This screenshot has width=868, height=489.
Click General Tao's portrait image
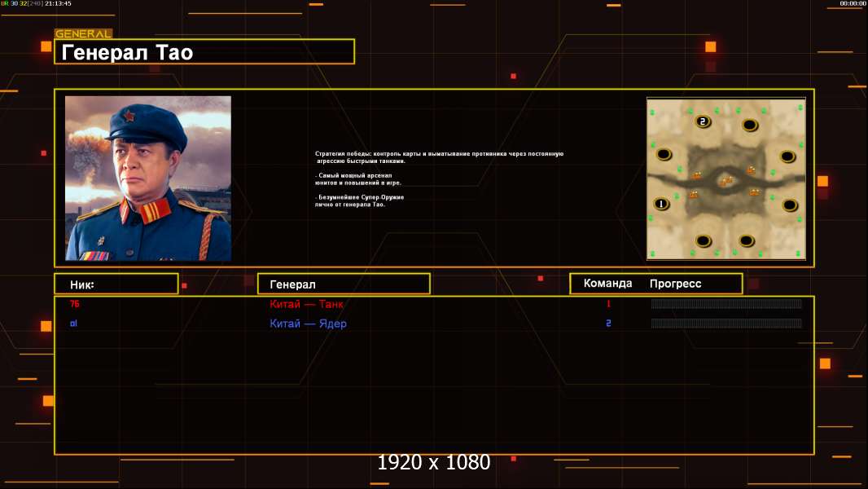point(148,178)
